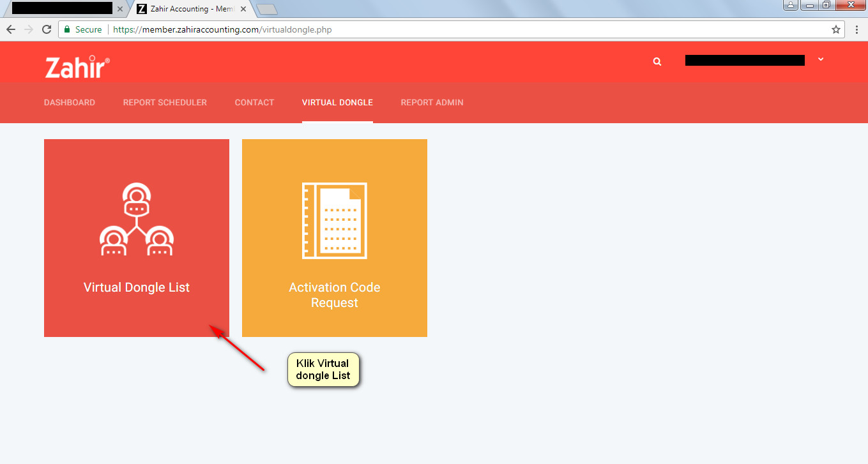Close the Zahir Accounting browser tab

click(x=243, y=9)
